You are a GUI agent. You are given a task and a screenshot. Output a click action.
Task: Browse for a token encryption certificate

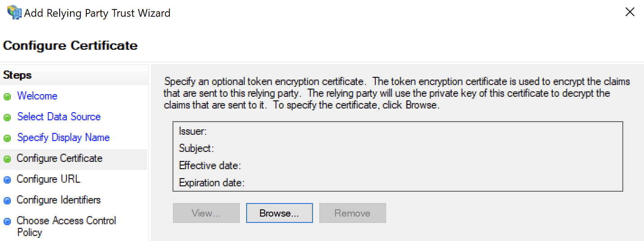point(279,213)
